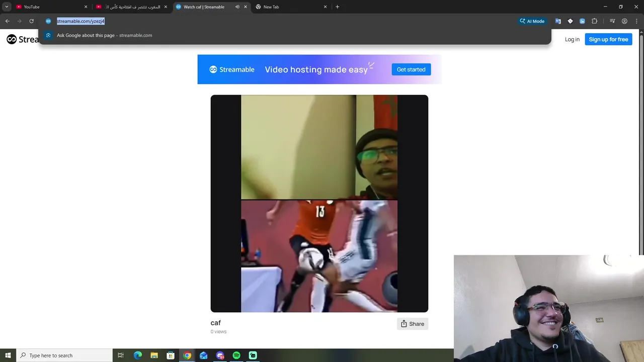The width and height of the screenshot is (644, 362).
Task: Click the Video hosting made easy banner text
Action: click(316, 69)
